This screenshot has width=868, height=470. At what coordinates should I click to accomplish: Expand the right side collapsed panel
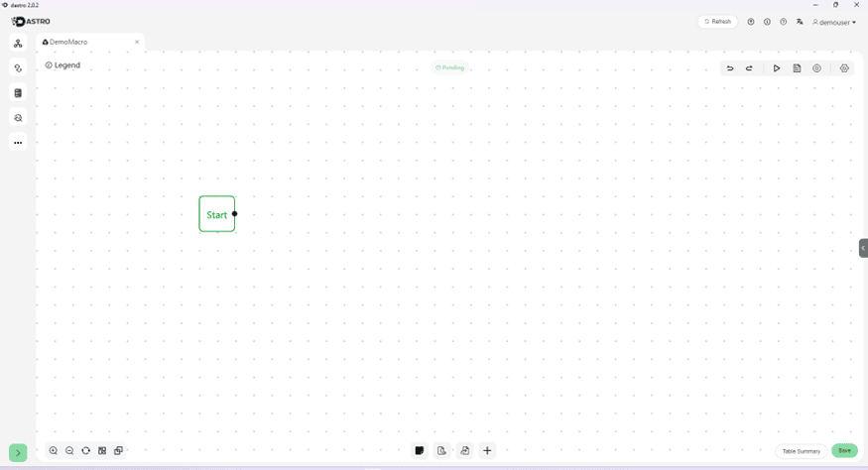[862, 248]
